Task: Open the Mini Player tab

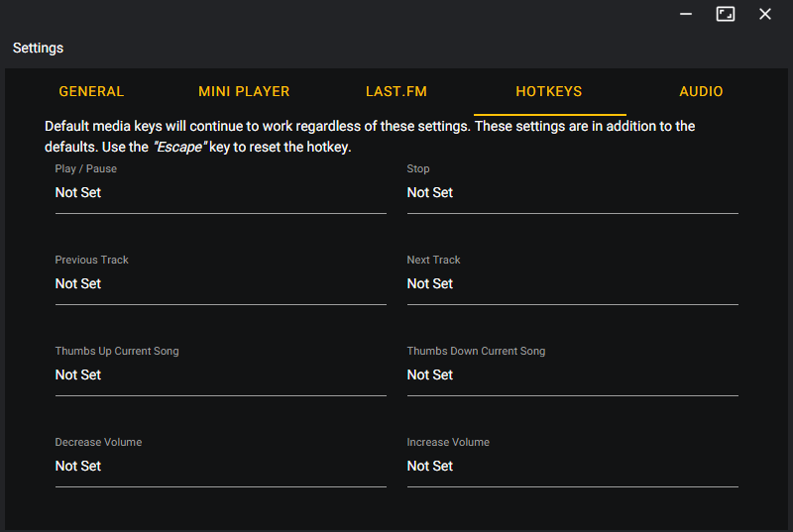Action: tap(244, 91)
